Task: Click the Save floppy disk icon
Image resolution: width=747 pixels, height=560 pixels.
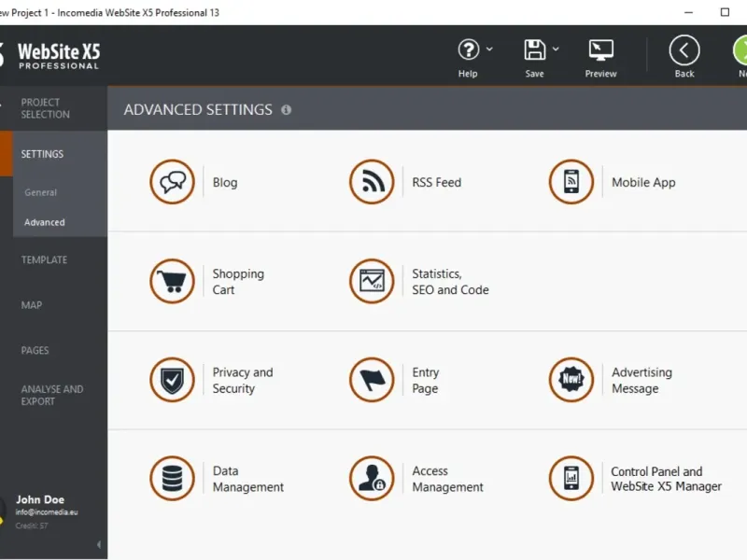Action: [534, 49]
